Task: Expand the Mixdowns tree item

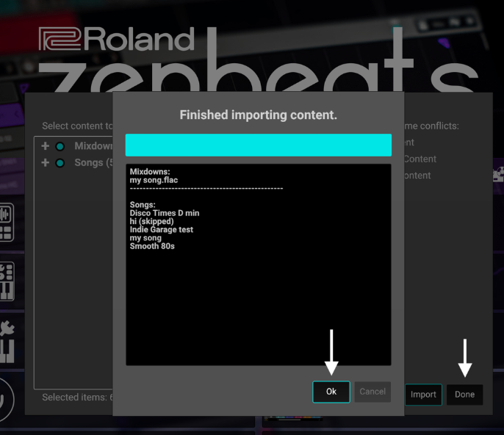Action: [x=46, y=146]
